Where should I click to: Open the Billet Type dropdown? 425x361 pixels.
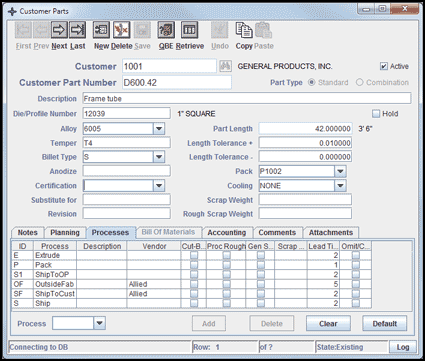click(159, 157)
